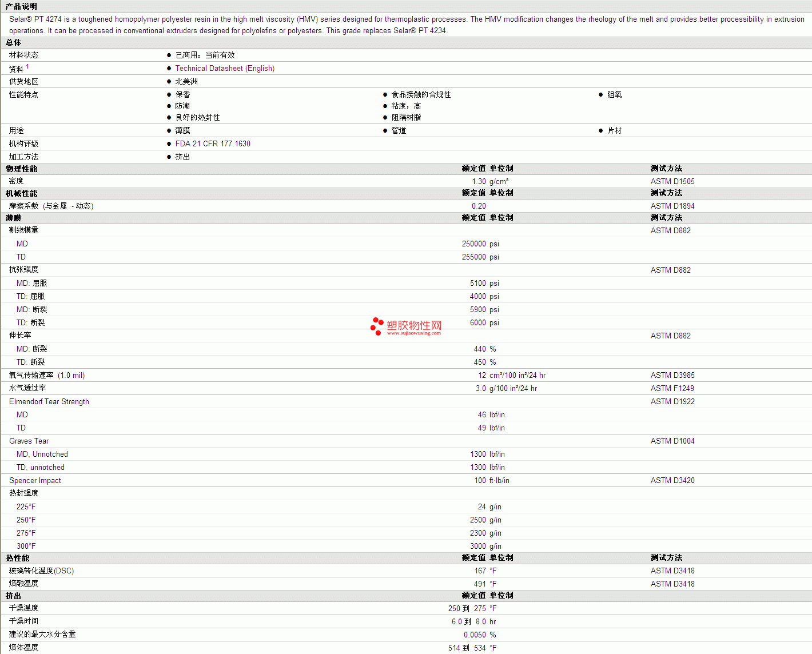The height and width of the screenshot is (654, 812).
Task: Click the 食品接触的合规性 feature
Action: pyautogui.click(x=421, y=95)
